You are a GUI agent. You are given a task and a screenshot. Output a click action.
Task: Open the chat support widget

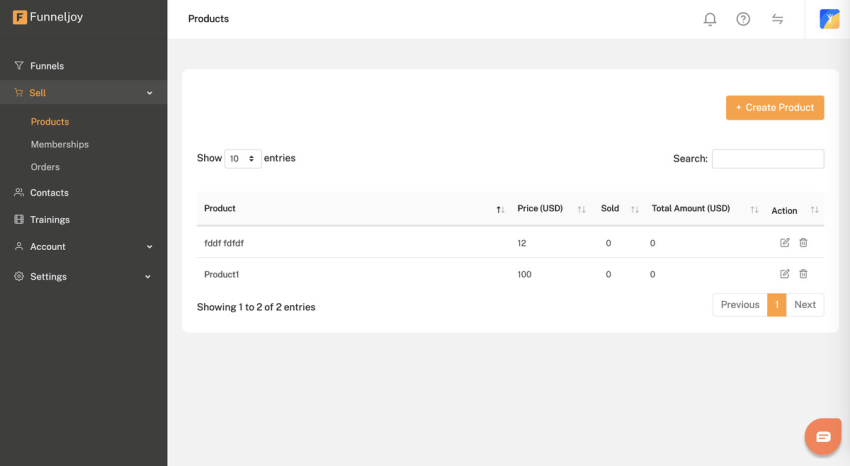click(823, 437)
